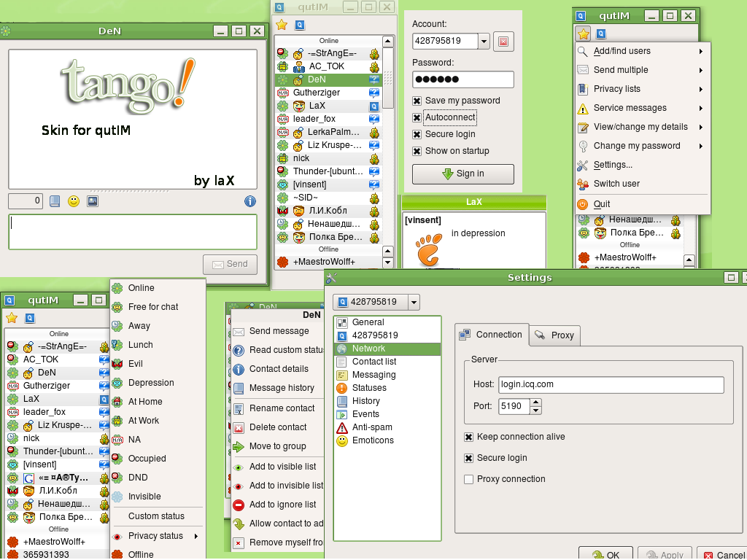747x560 pixels.
Task: Click the warning triangle icon for Service messages
Action: [x=583, y=109]
